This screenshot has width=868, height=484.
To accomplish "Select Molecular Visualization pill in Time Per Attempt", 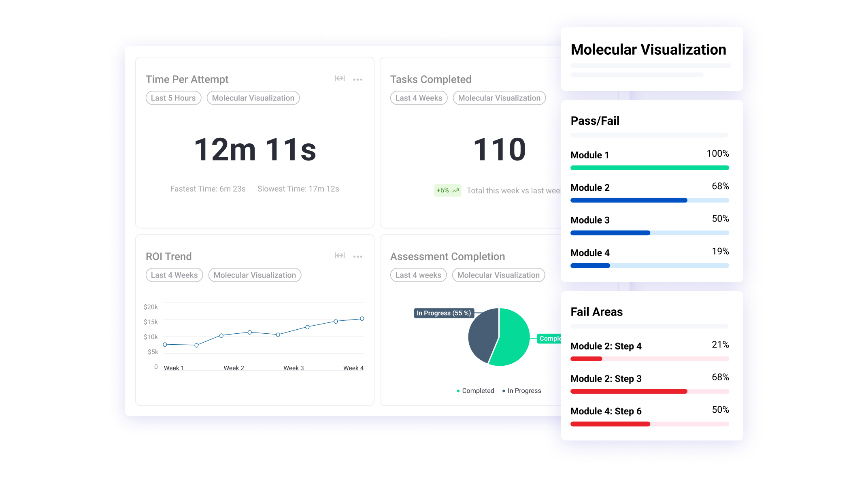I will pyautogui.click(x=253, y=98).
